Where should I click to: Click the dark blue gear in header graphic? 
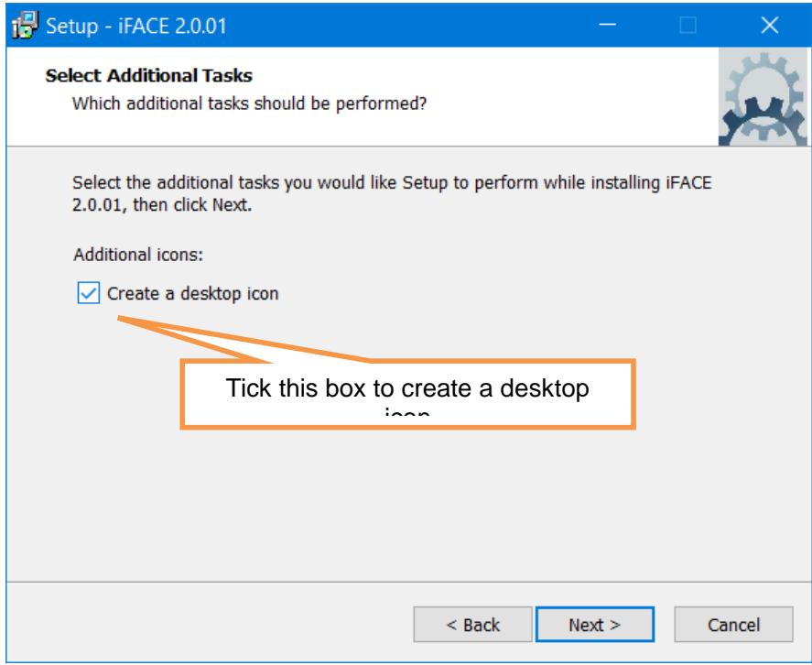(762, 122)
